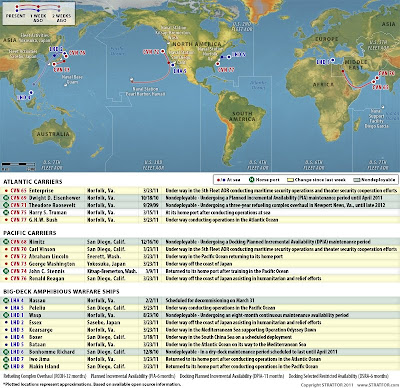Select the CVN 73 George Washington table row
Viewport: 400px width, 388px height.
[200, 264]
